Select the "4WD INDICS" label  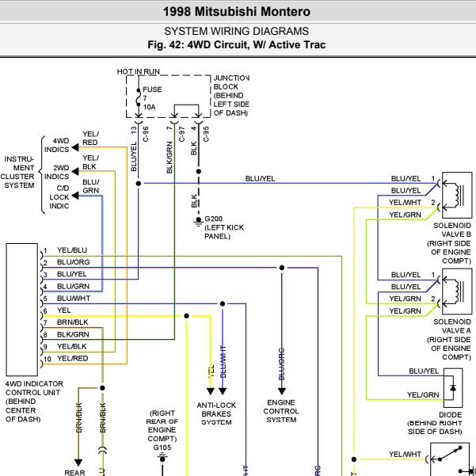click(x=57, y=145)
